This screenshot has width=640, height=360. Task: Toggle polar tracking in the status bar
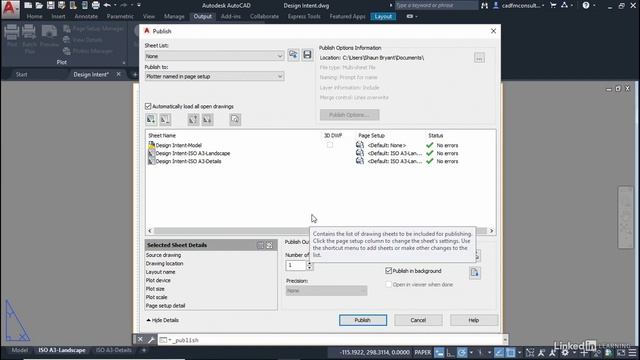pos(462,352)
